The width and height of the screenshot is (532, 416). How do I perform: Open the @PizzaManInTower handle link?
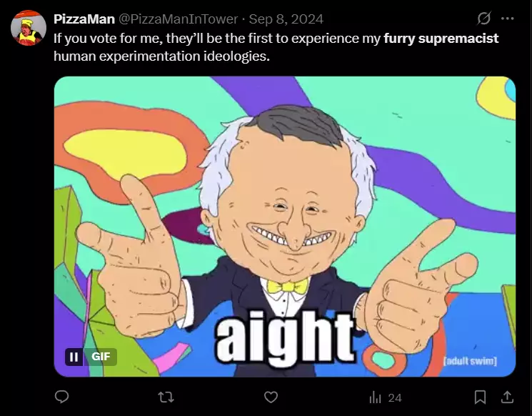click(178, 19)
